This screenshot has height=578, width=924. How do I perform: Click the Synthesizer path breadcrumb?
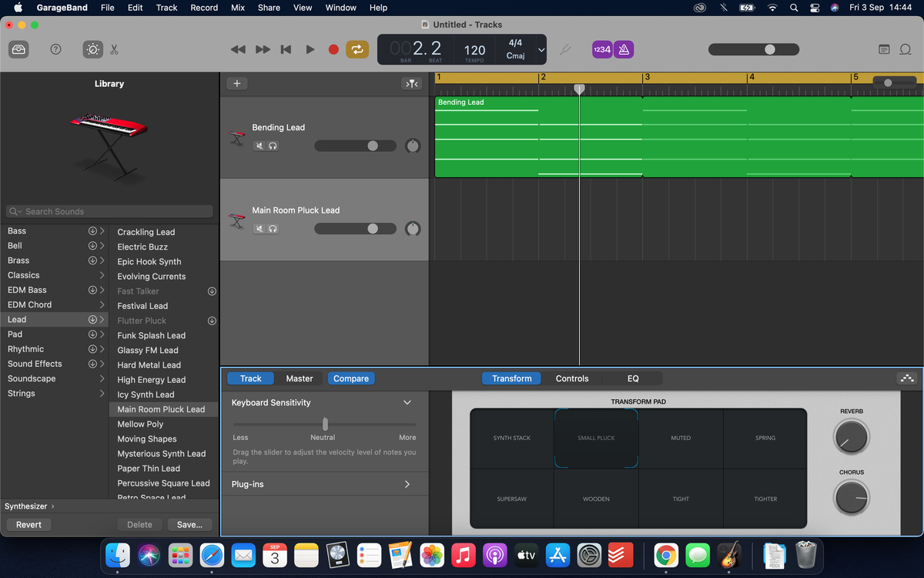coord(26,506)
